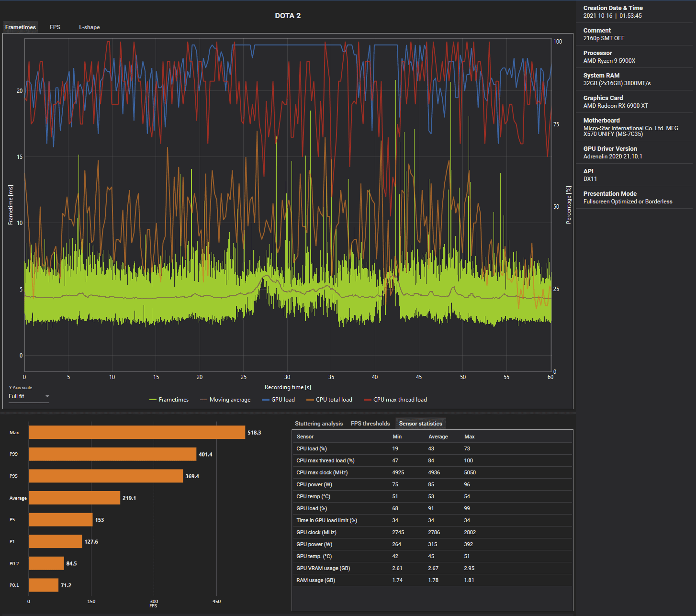Image resolution: width=696 pixels, height=616 pixels.
Task: Click the Average FPS bar 219.1
Action: [74, 498]
